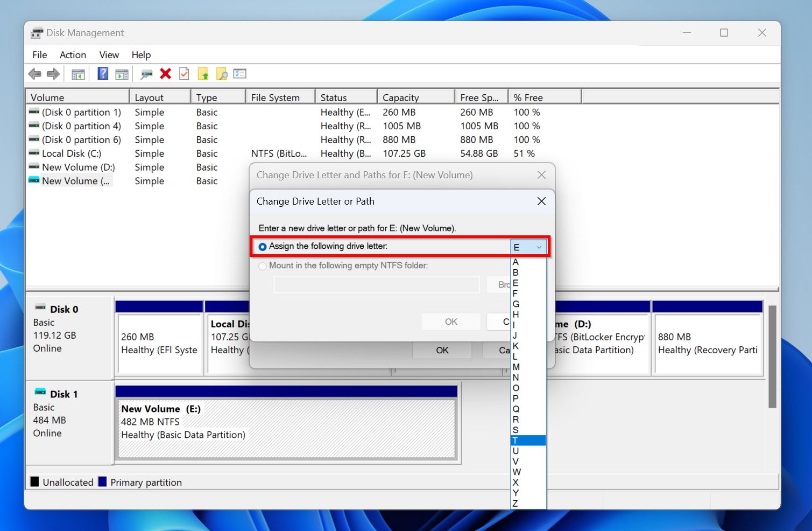
Task: Click the folder with magnifier toolbar icon
Action: [221, 74]
